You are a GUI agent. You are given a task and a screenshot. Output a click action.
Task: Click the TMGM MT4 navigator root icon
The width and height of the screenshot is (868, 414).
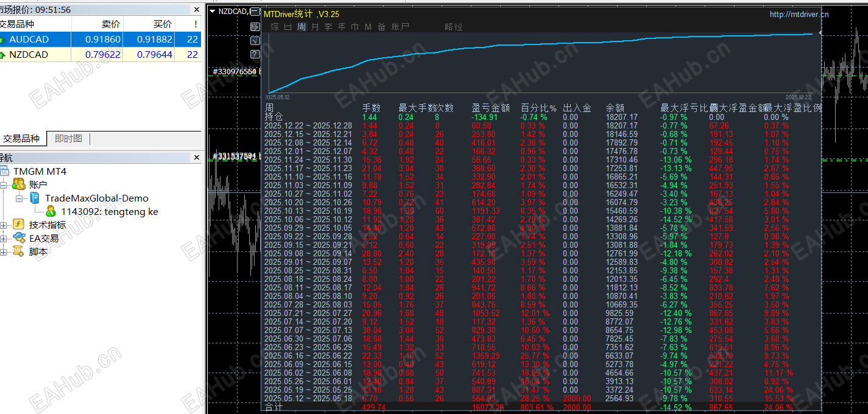coord(5,171)
